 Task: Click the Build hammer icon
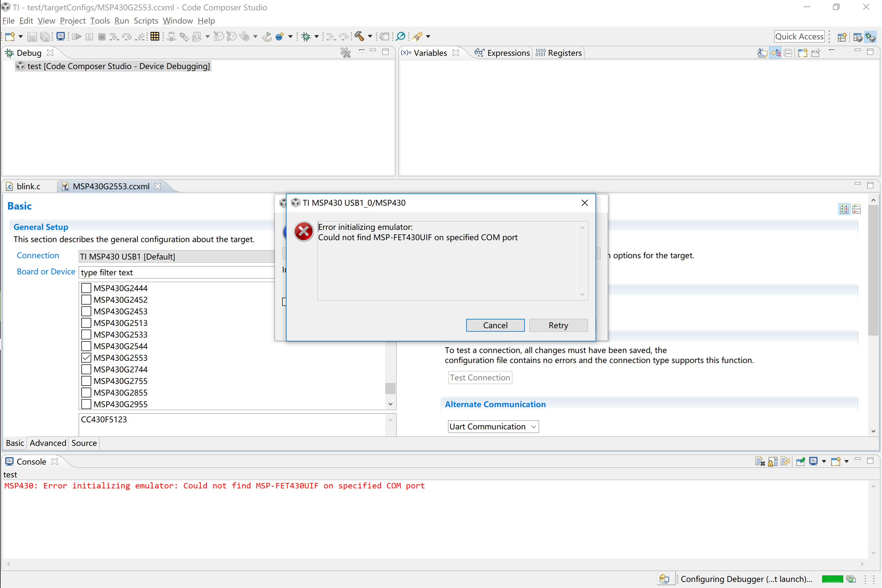pos(359,36)
